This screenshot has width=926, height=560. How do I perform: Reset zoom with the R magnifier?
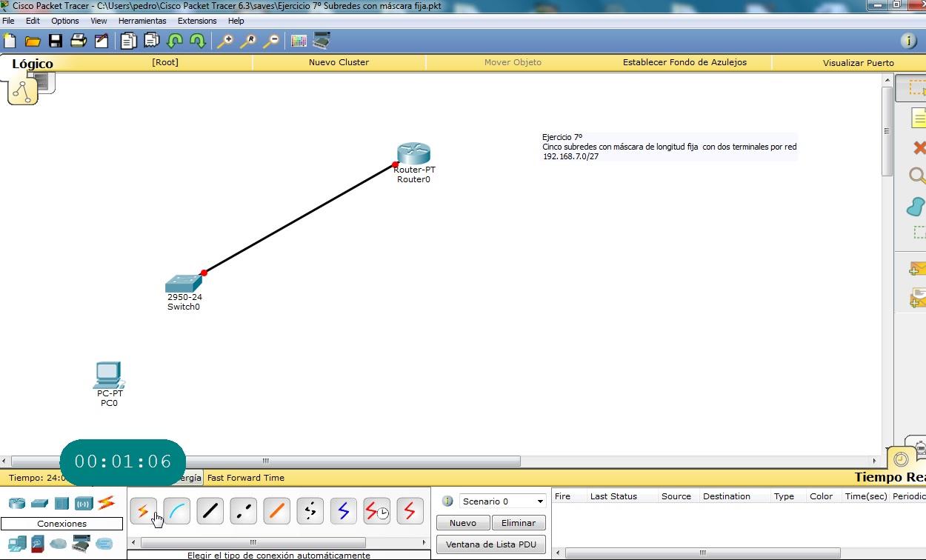pyautogui.click(x=247, y=41)
